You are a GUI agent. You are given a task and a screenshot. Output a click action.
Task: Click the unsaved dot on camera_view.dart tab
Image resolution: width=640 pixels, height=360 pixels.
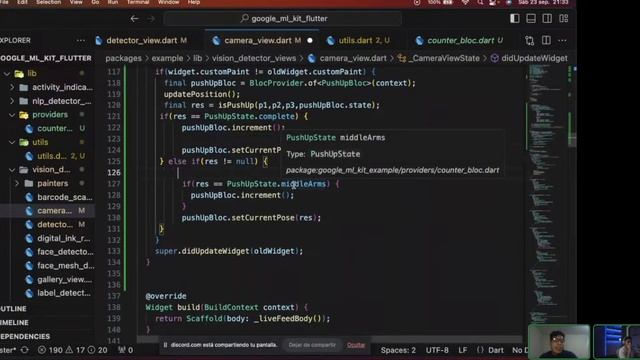click(x=310, y=40)
